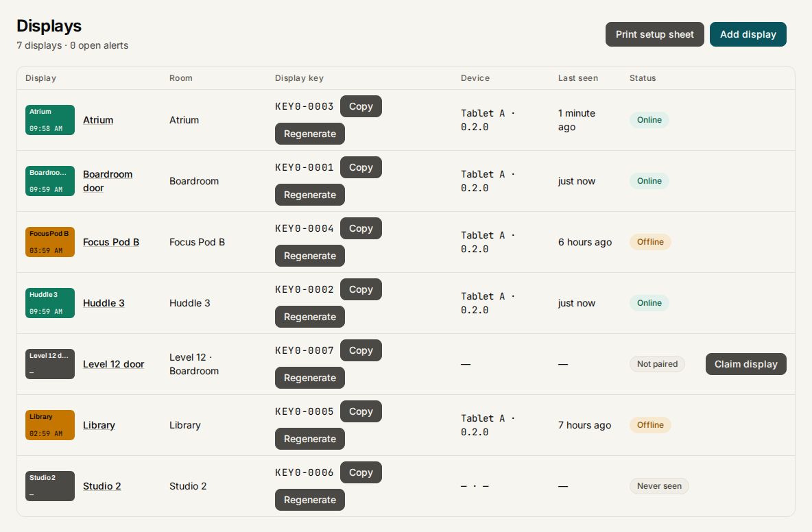Regenerate the Library display key
812x532 pixels.
point(310,439)
